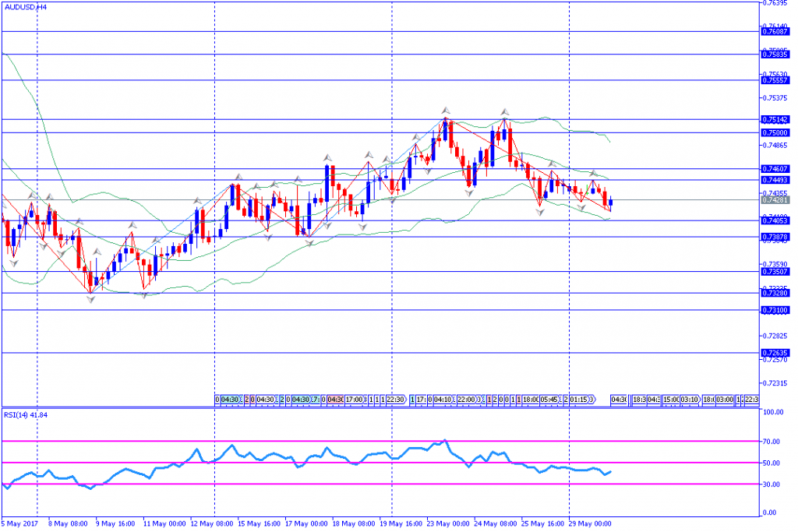Image resolution: width=798 pixels, height=532 pixels.
Task: Select the 0.74053 support price tag
Action: [775, 220]
